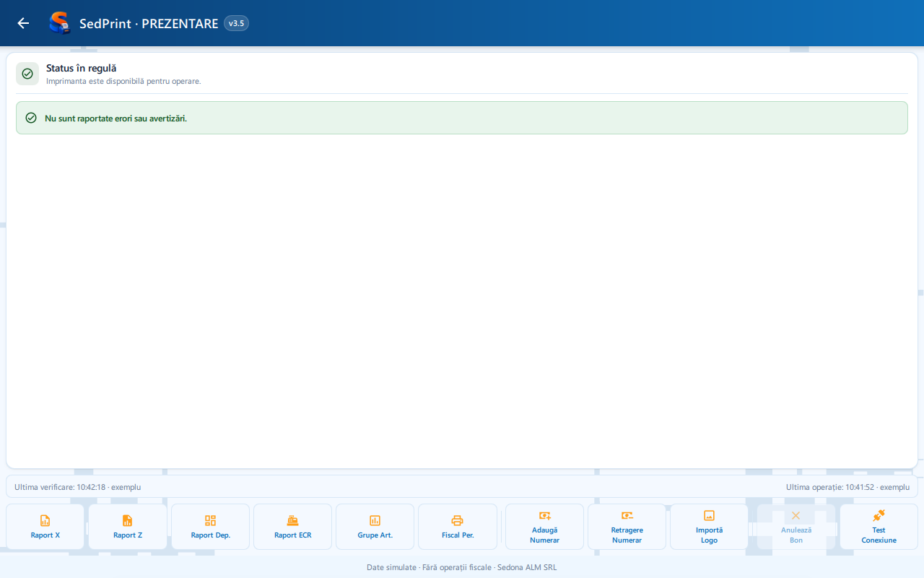
Task: Click Anulează Bon
Action: click(796, 527)
